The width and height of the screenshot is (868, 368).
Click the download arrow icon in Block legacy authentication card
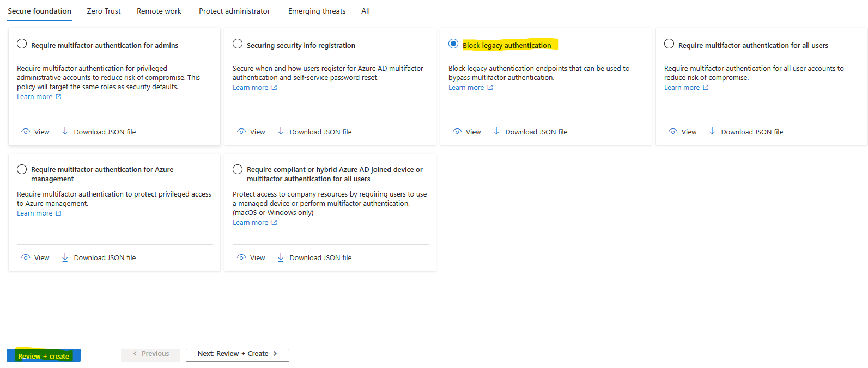point(496,132)
